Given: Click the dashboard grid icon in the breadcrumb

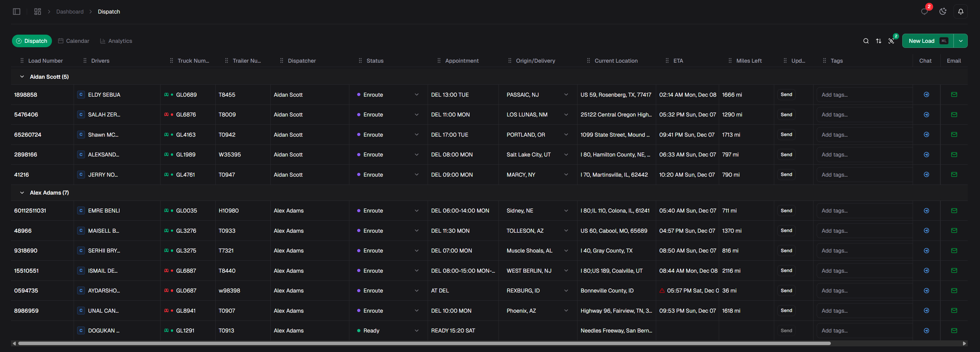Looking at the screenshot, I should click(37, 11).
